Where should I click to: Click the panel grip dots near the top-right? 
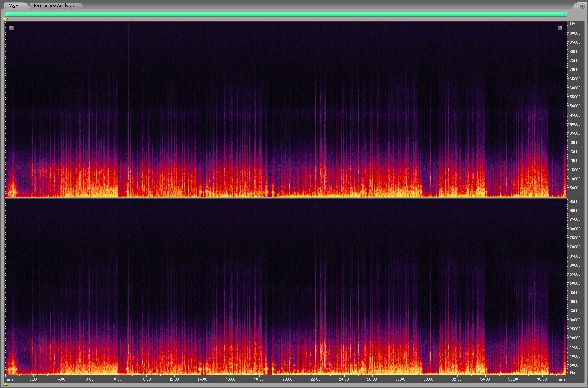(x=577, y=6)
